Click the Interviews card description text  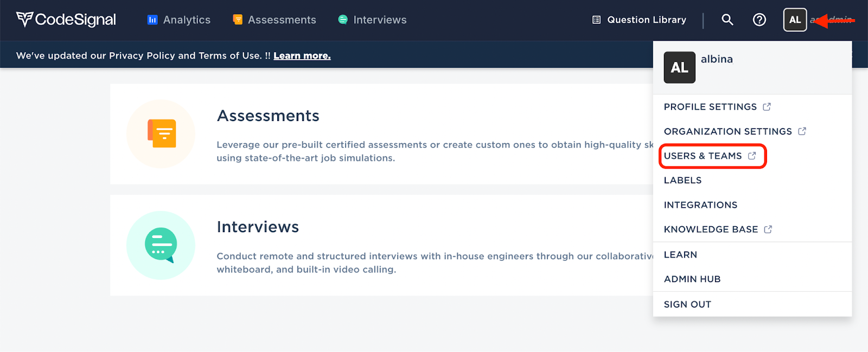435,263
